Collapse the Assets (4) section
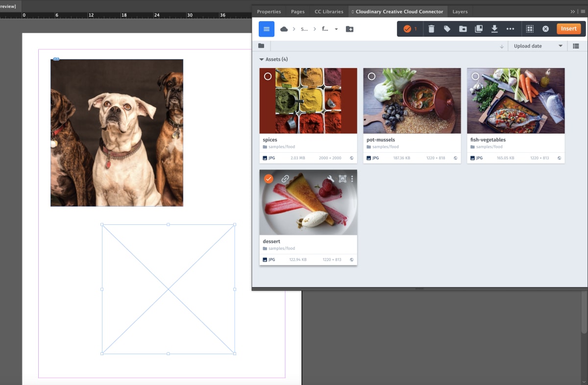The width and height of the screenshot is (588, 385). point(262,59)
